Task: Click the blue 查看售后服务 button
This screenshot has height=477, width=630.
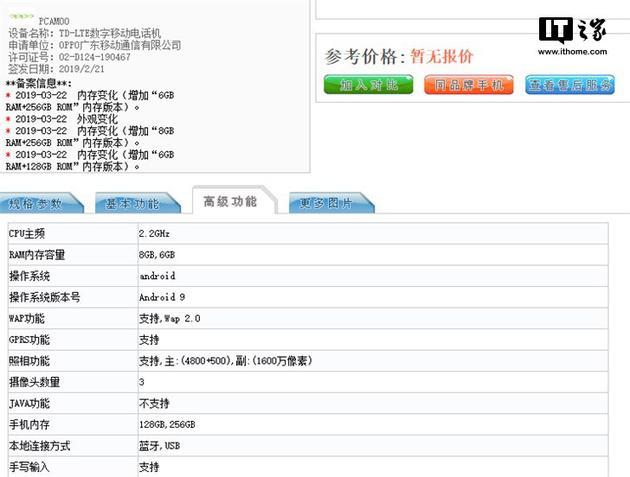Action: click(x=570, y=85)
